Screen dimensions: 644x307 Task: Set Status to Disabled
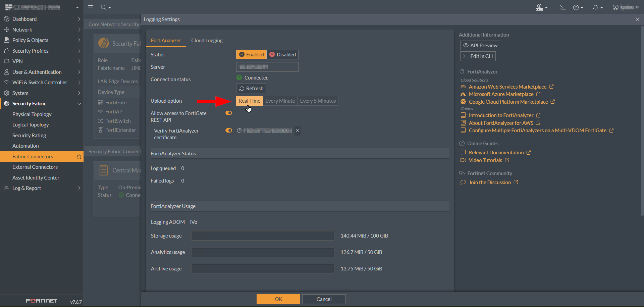282,55
